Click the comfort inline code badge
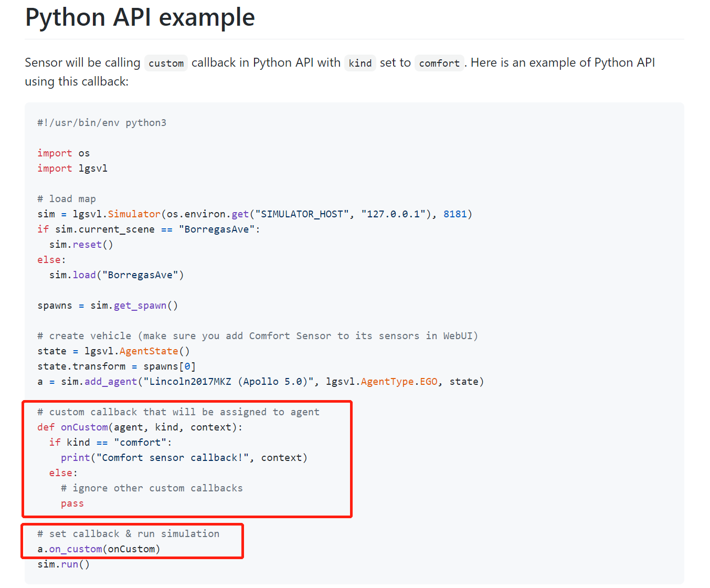Screen dimensions: 710x588 point(439,63)
